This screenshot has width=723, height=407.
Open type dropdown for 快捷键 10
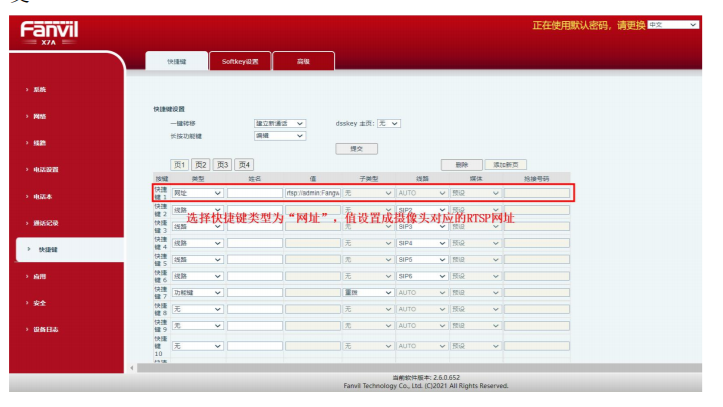pyautogui.click(x=197, y=346)
